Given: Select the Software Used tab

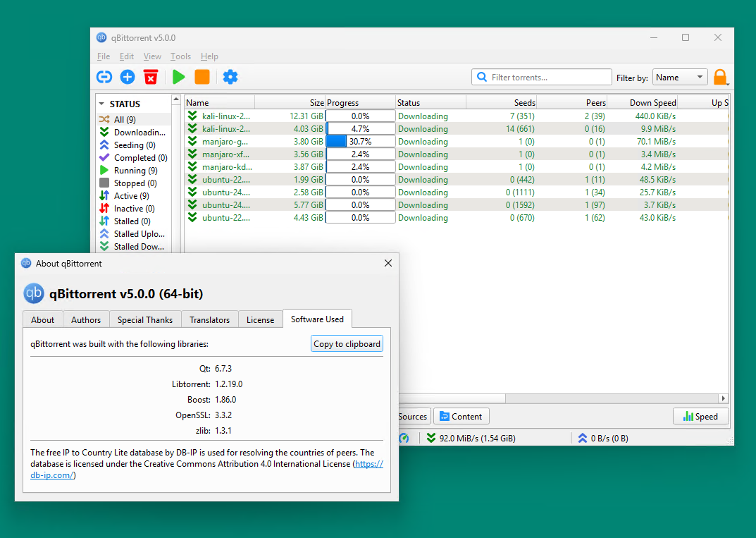Looking at the screenshot, I should coord(317,319).
